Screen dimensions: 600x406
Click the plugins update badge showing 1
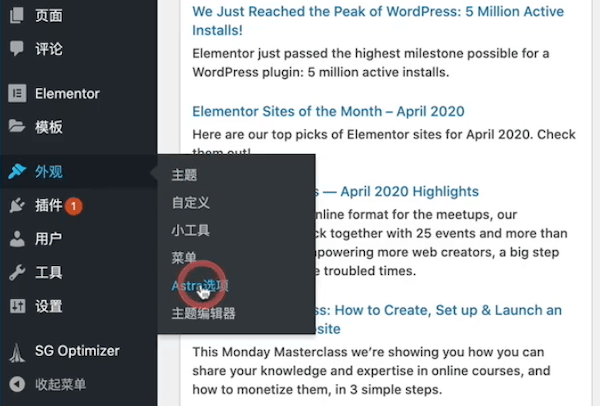(x=73, y=206)
